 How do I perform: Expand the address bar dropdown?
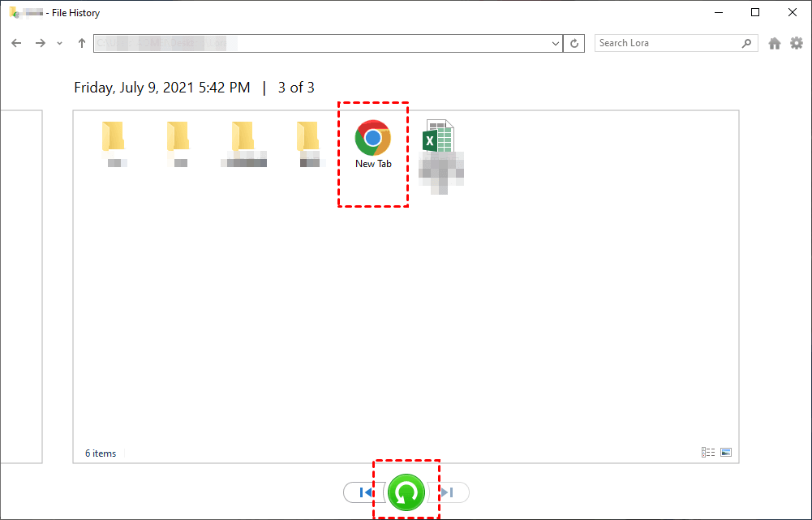tap(555, 44)
